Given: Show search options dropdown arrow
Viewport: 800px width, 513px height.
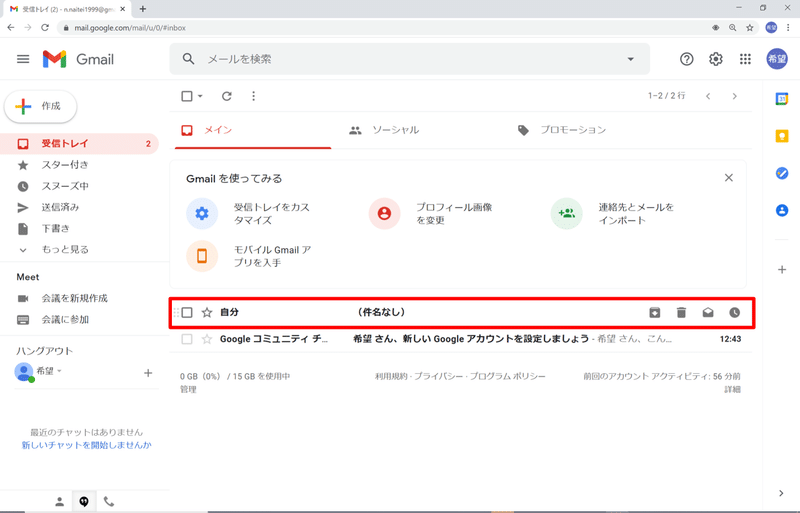Looking at the screenshot, I should click(x=631, y=59).
